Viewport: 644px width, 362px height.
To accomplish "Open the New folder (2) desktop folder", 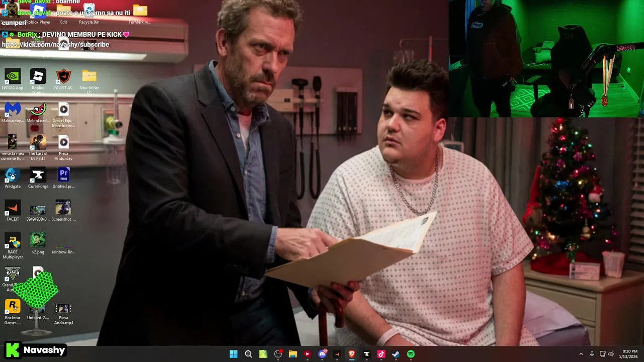I will 89,80.
